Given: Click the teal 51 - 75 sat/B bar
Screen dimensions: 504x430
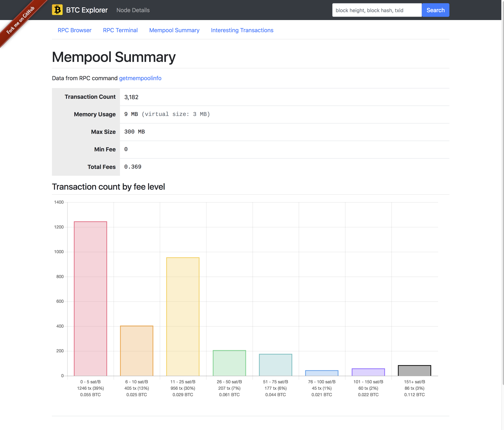Looking at the screenshot, I should point(275,365).
